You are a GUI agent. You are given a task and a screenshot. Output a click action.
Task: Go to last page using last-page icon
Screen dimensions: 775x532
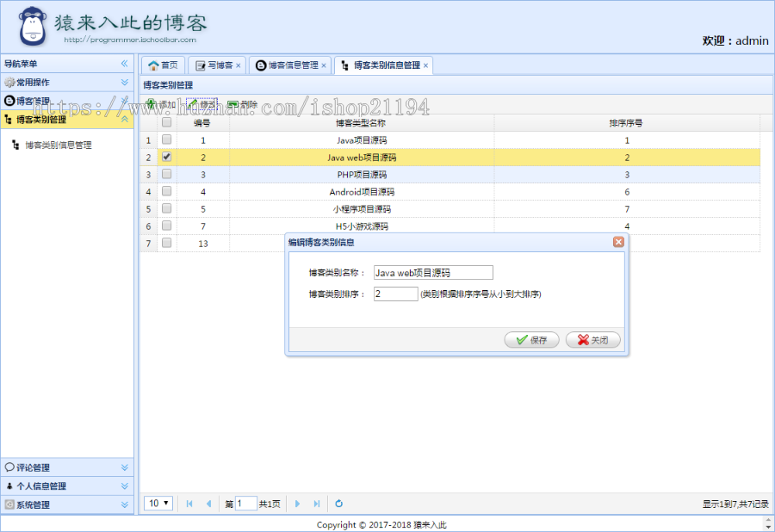317,503
